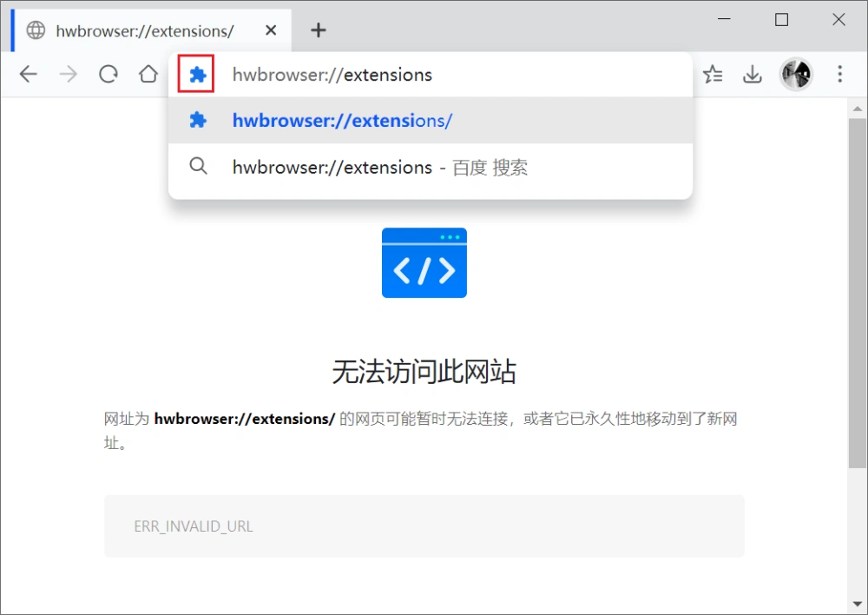
Task: Click the scrollbar down arrow
Action: 858,604
